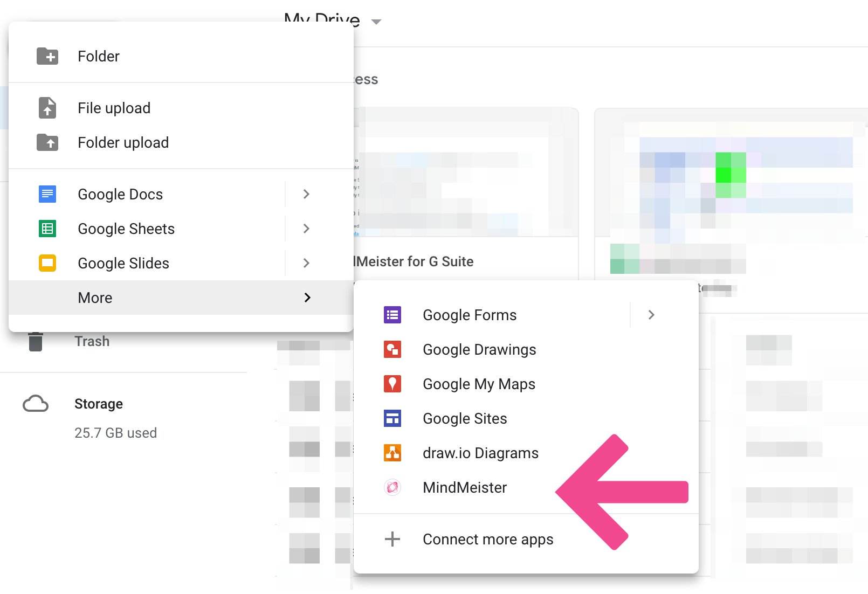The width and height of the screenshot is (868, 594).
Task: Select draw.io Diagrams in submenu
Action: pyautogui.click(x=526, y=453)
